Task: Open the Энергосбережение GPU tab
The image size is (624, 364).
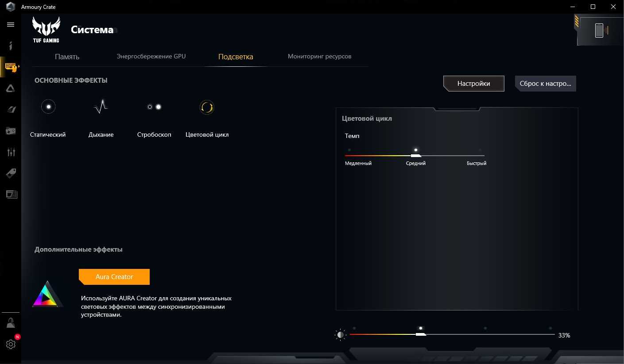Action: pos(151,57)
